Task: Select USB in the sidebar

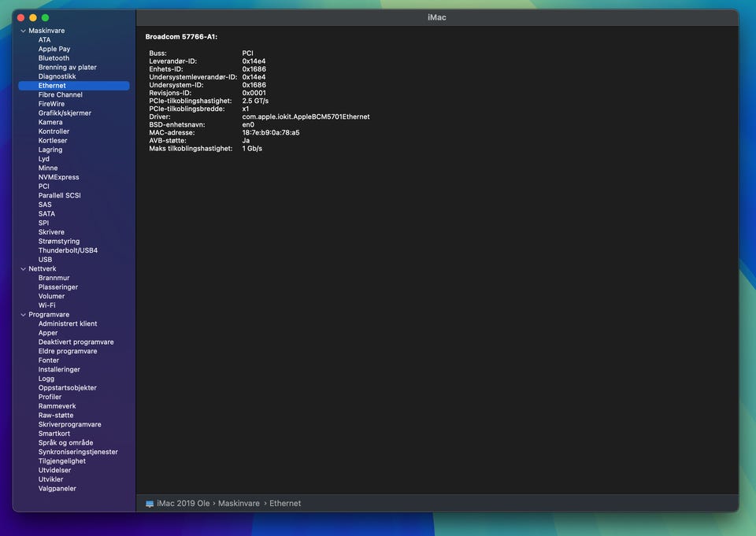Action: tap(45, 260)
